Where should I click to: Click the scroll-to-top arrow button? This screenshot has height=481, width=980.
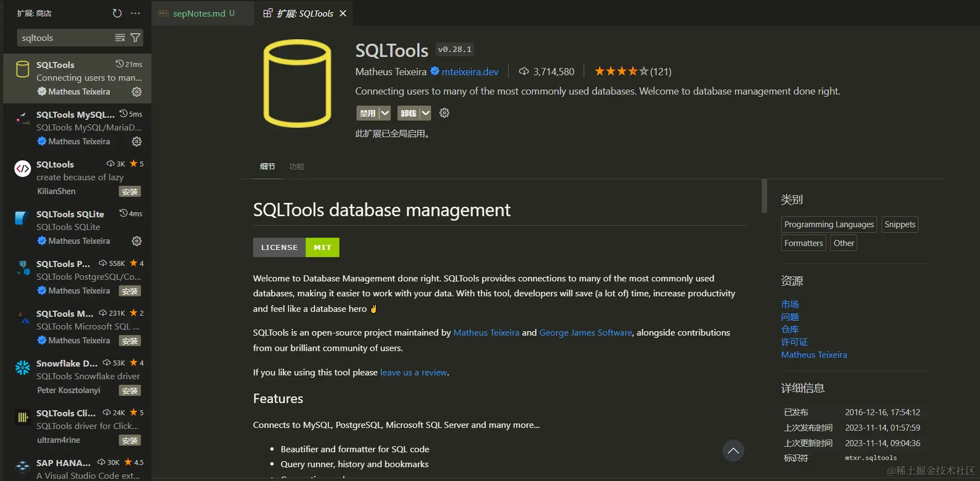[x=733, y=451]
